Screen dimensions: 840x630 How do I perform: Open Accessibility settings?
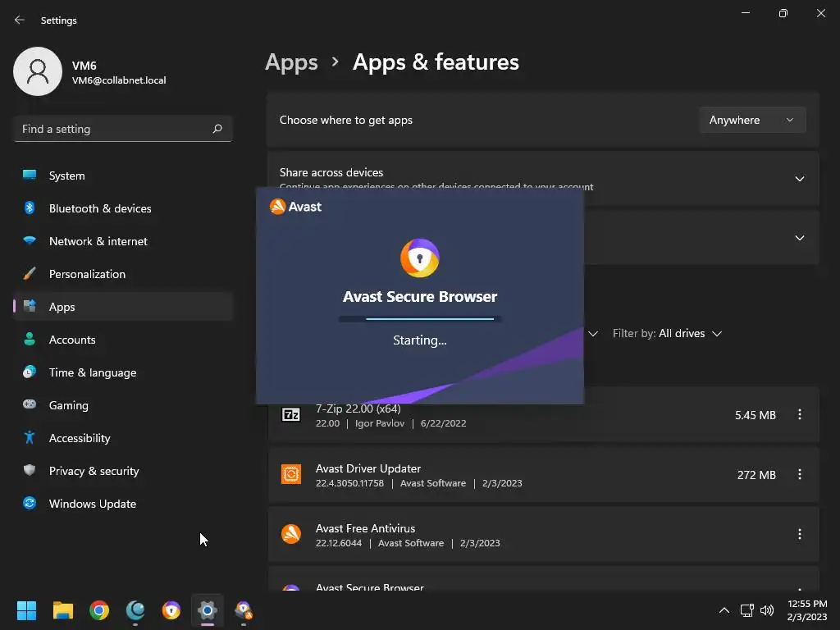click(x=123, y=438)
